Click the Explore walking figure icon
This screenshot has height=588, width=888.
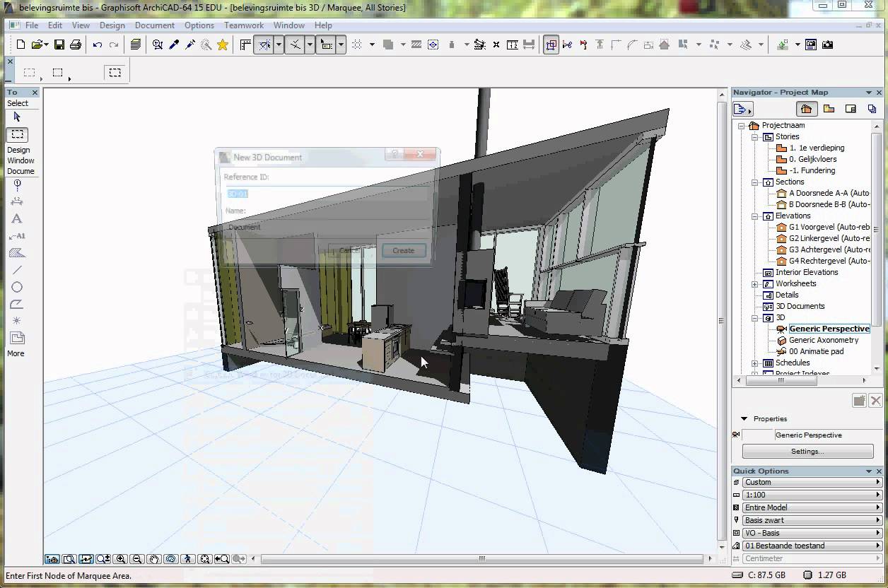tap(188, 559)
